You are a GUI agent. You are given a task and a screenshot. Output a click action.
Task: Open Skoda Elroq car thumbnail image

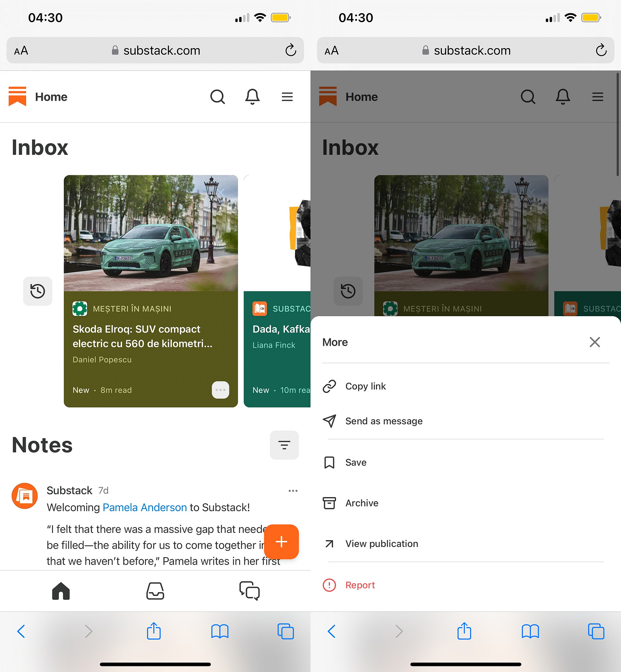click(x=151, y=233)
